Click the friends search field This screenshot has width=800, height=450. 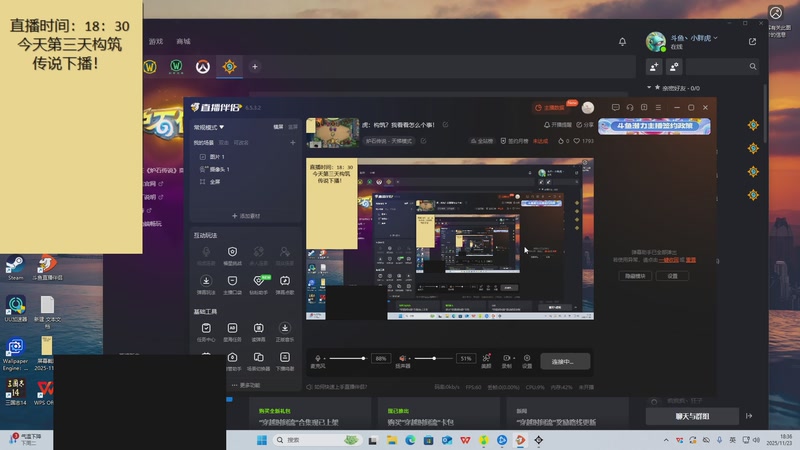point(721,66)
